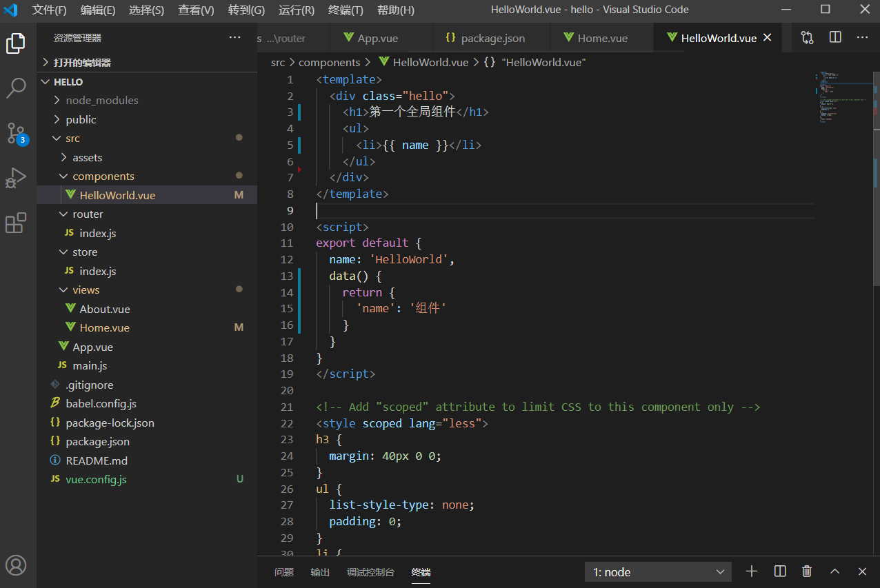Open the 选择(S) menu
The width and height of the screenshot is (880, 588).
[x=146, y=10]
